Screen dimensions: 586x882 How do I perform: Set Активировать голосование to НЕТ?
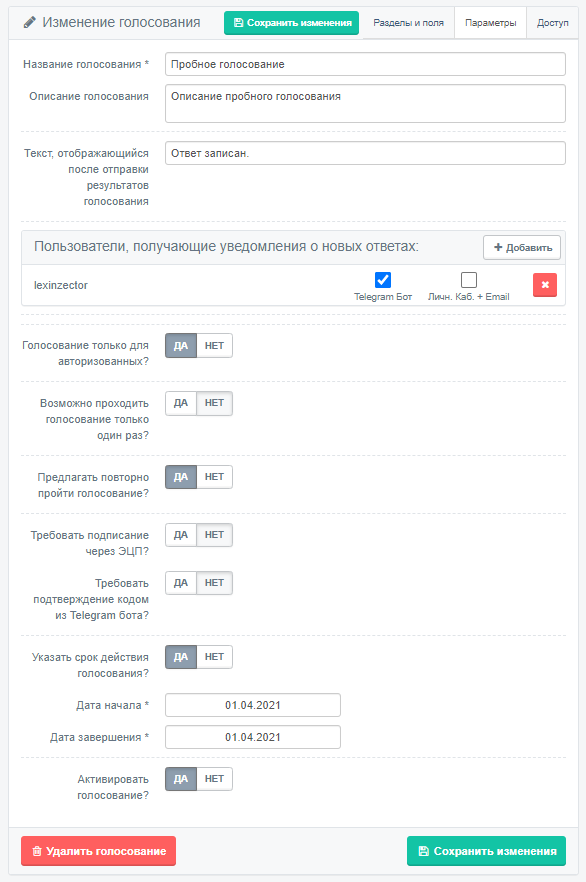pyautogui.click(x=214, y=779)
